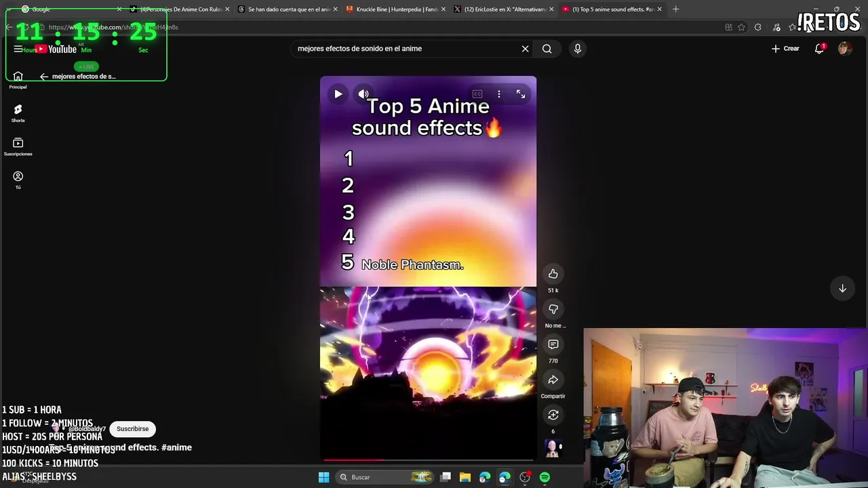Open Suscripciones in the sidebar
This screenshot has width=868, height=488.
[x=18, y=147]
